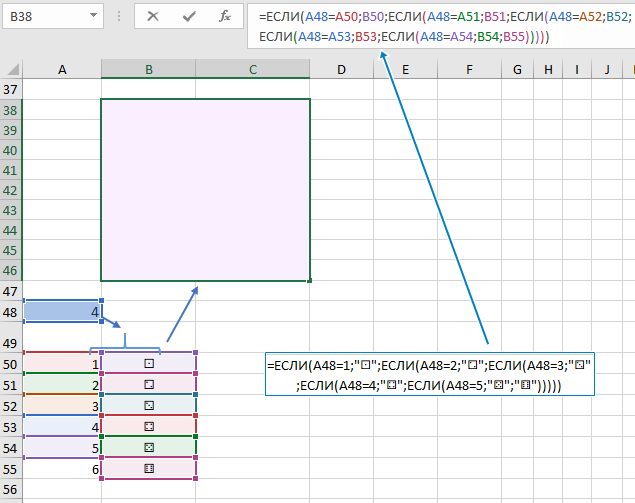
Task: Open Insert Function (fx) dialog
Action: click(226, 16)
